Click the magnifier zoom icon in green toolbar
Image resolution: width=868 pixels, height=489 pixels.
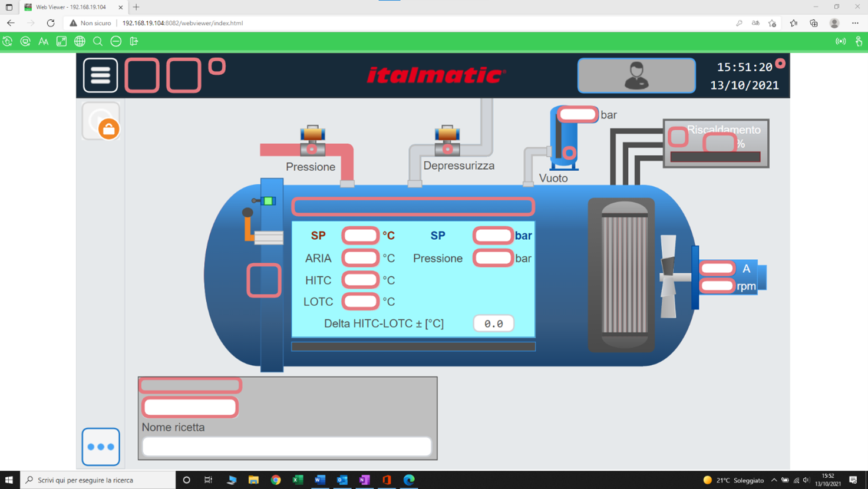pyautogui.click(x=98, y=41)
